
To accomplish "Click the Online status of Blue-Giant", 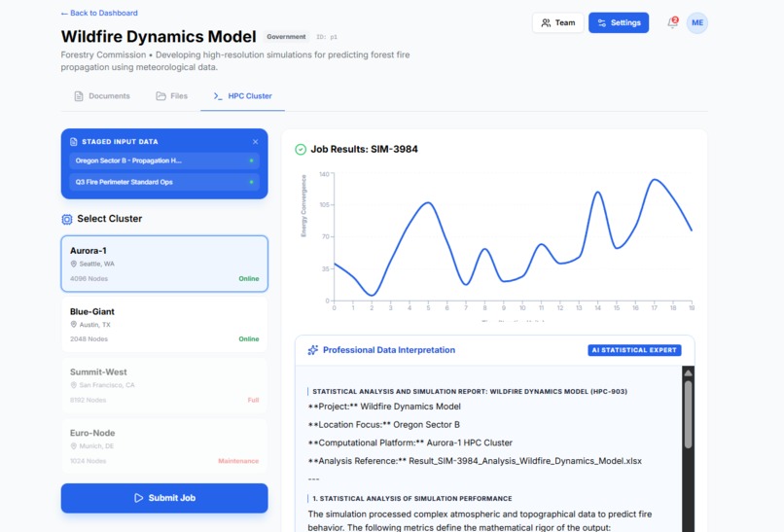I will tap(248, 339).
